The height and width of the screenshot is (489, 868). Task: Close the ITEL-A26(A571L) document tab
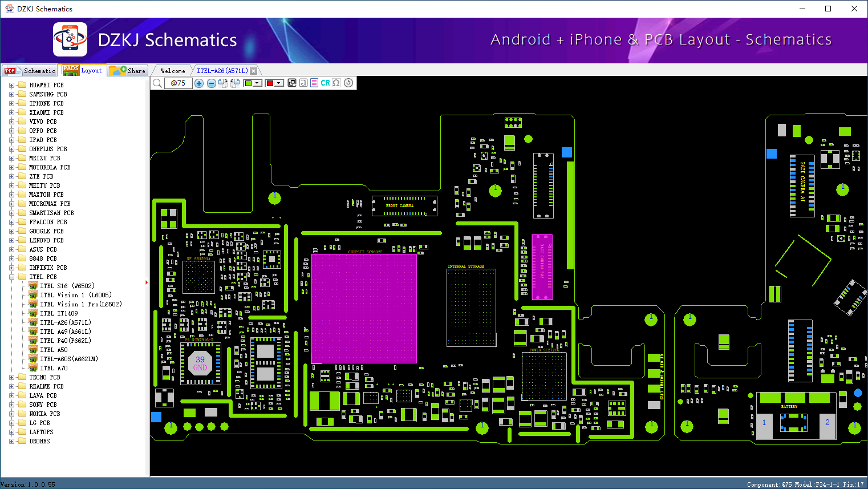[254, 71]
